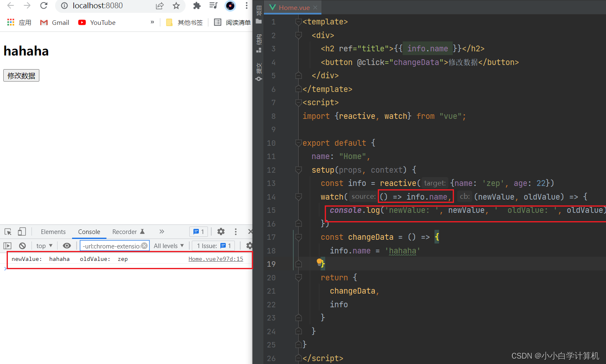Click the hahaha heading text on page

pos(26,51)
